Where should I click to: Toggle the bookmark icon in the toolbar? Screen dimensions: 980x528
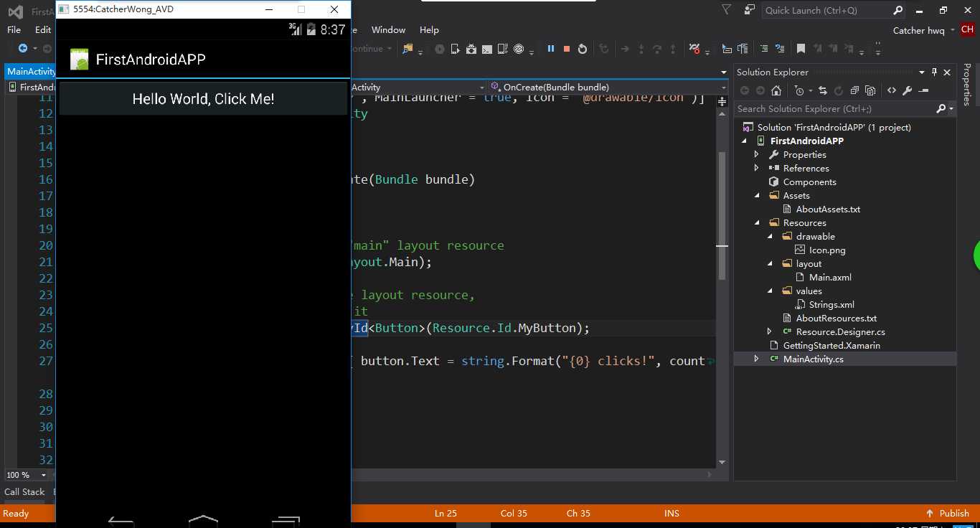click(801, 49)
